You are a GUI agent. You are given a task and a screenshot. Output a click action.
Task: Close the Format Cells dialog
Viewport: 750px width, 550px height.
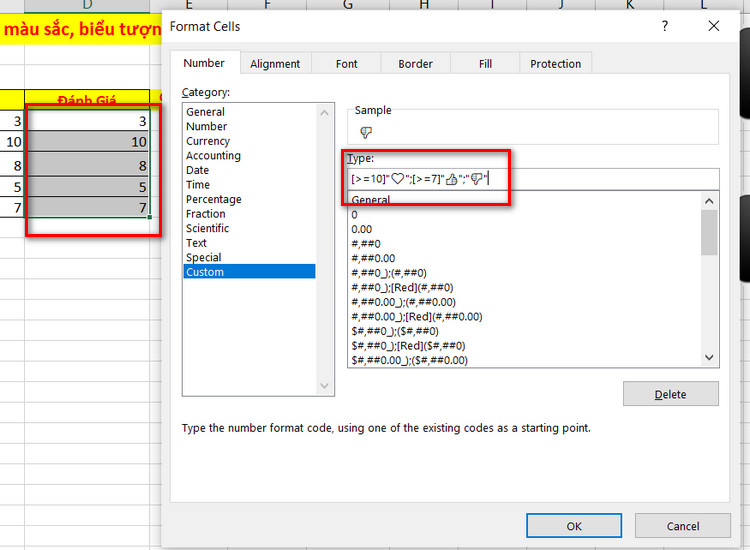[x=713, y=26]
